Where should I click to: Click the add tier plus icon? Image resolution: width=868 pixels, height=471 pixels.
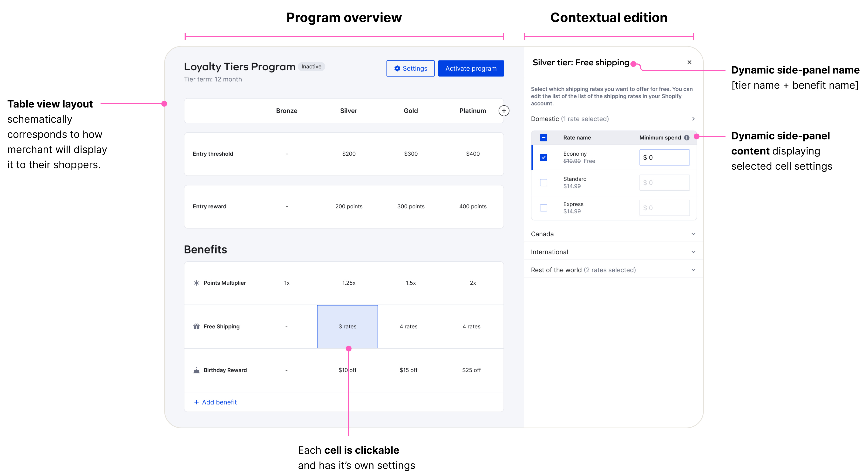click(504, 111)
